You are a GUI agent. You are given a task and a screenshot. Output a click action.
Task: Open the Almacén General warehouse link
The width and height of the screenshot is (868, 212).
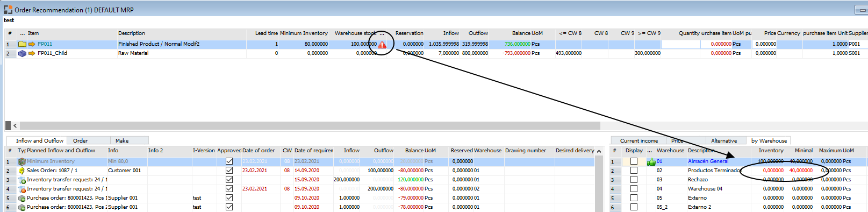coord(708,161)
